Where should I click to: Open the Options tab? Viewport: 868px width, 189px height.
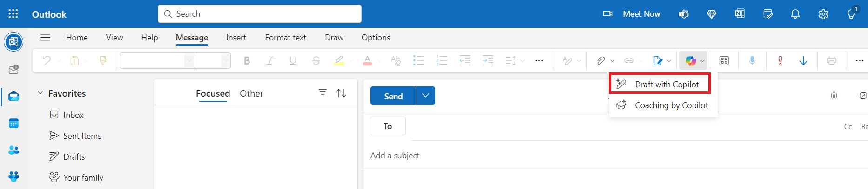click(x=376, y=38)
